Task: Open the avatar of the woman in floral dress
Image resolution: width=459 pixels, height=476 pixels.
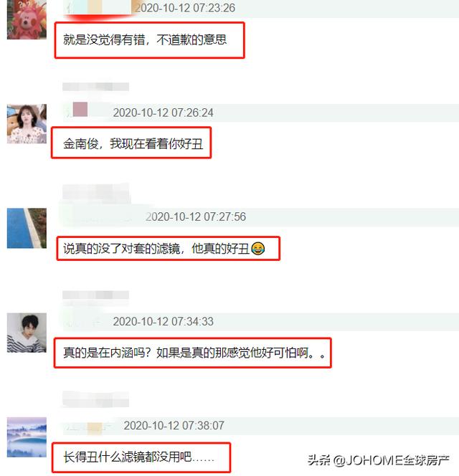Action: coord(27,123)
